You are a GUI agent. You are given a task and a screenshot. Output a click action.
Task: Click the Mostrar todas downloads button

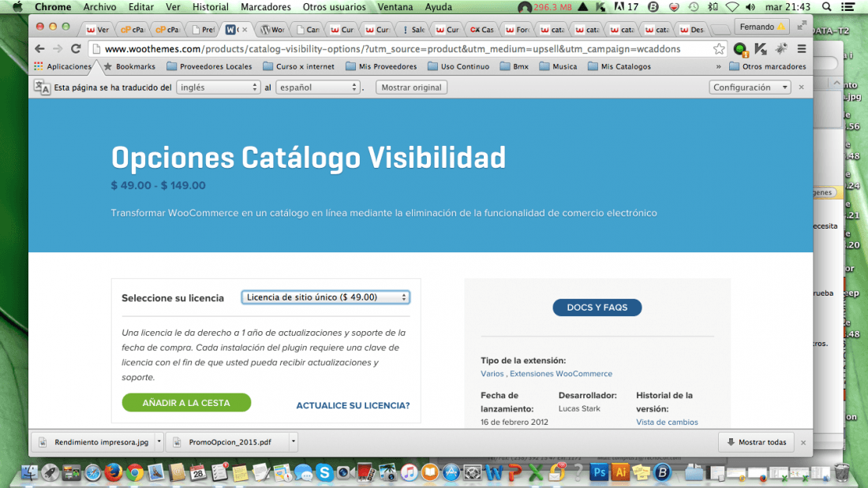click(x=756, y=442)
